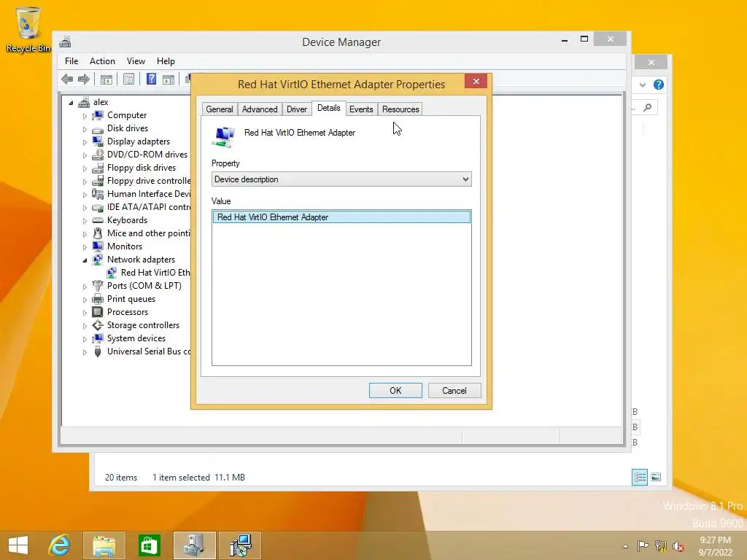The height and width of the screenshot is (560, 747).
Task: Select the Processors icon
Action: 98,312
